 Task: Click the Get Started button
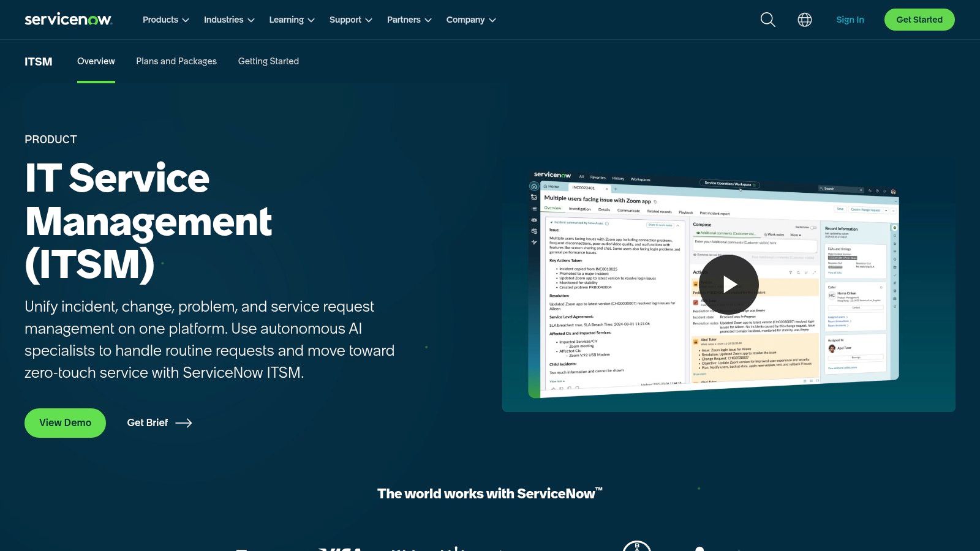pyautogui.click(x=919, y=20)
